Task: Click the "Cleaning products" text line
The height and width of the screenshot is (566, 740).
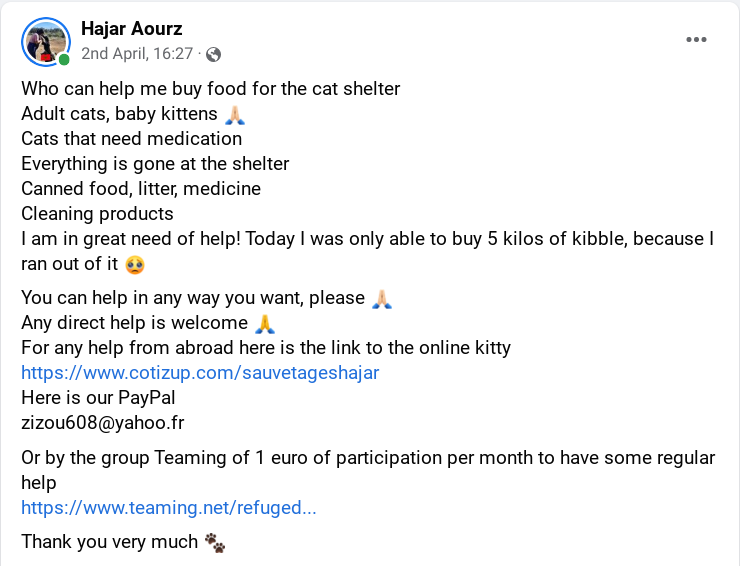Action: [97, 214]
